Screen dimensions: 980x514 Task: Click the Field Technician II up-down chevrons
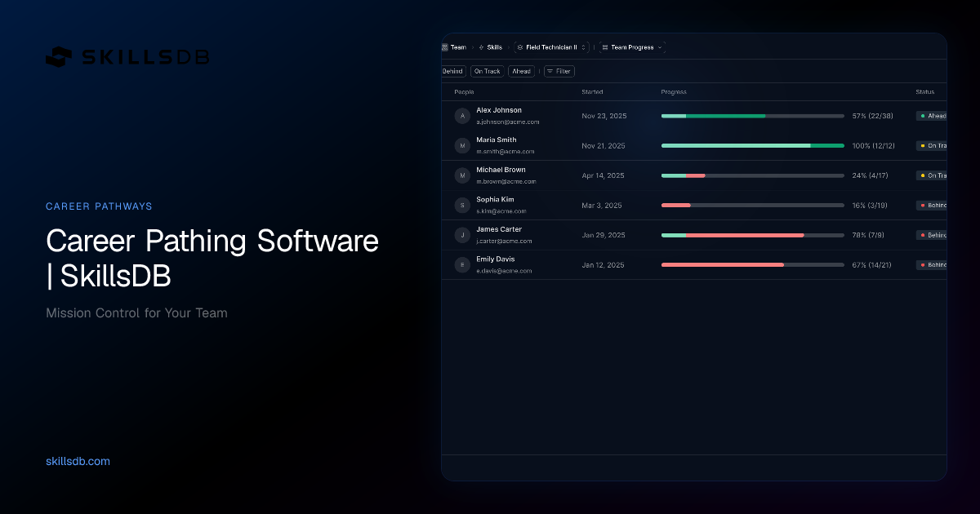pos(583,47)
